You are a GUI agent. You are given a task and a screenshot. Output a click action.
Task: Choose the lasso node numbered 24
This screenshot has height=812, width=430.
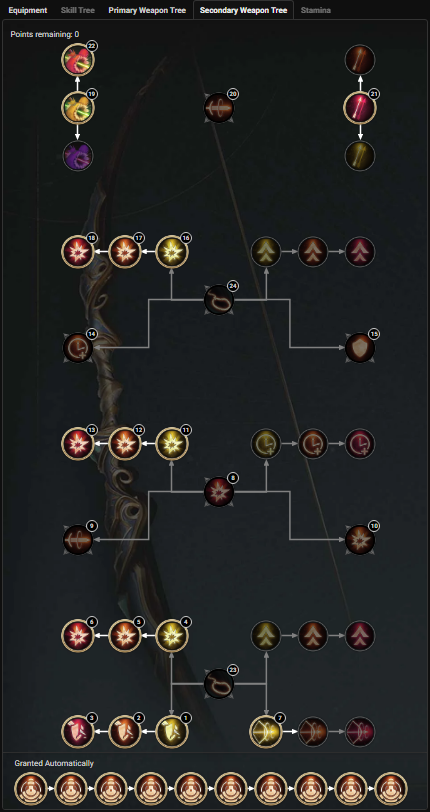click(219, 299)
